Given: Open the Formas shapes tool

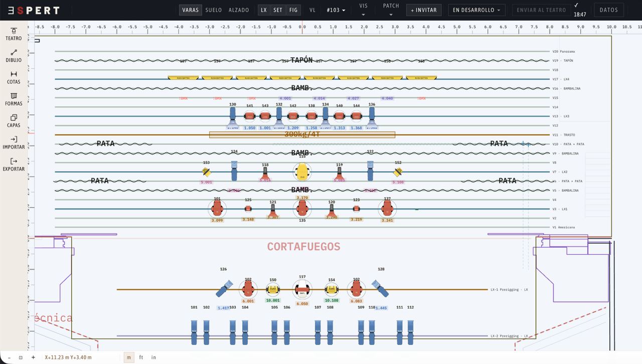Looking at the screenshot, I should point(14,99).
